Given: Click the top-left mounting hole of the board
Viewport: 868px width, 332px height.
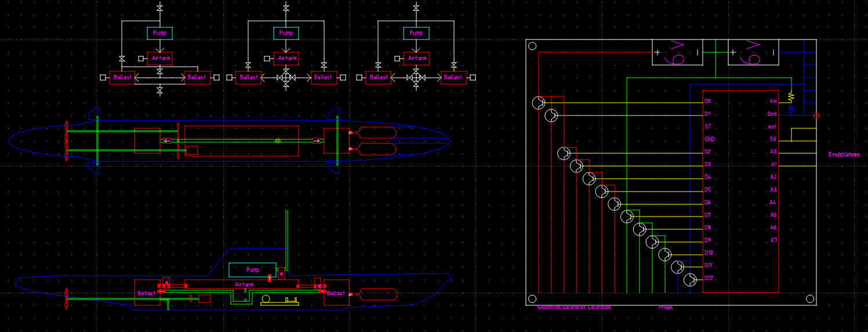Looking at the screenshot, I should click(532, 46).
